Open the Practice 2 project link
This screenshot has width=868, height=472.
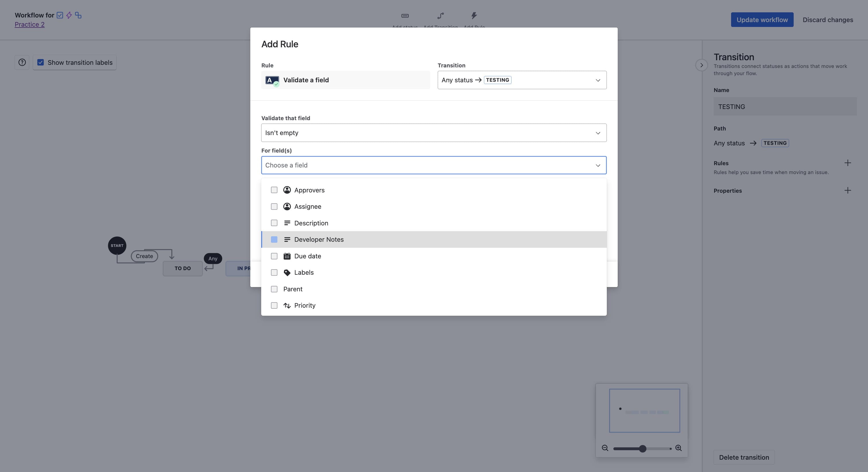pyautogui.click(x=29, y=24)
